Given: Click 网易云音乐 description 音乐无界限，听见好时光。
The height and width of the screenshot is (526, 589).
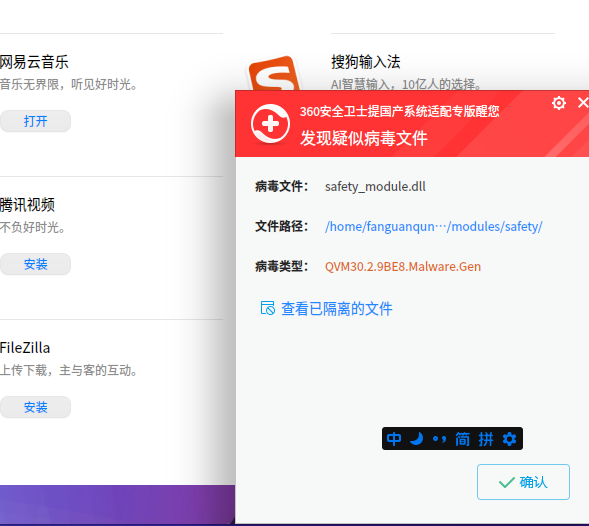Looking at the screenshot, I should tap(69, 84).
